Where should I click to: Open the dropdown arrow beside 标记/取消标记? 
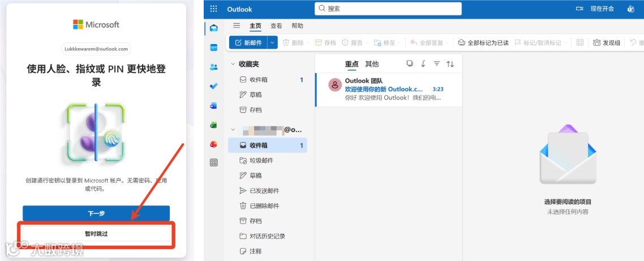tap(565, 43)
